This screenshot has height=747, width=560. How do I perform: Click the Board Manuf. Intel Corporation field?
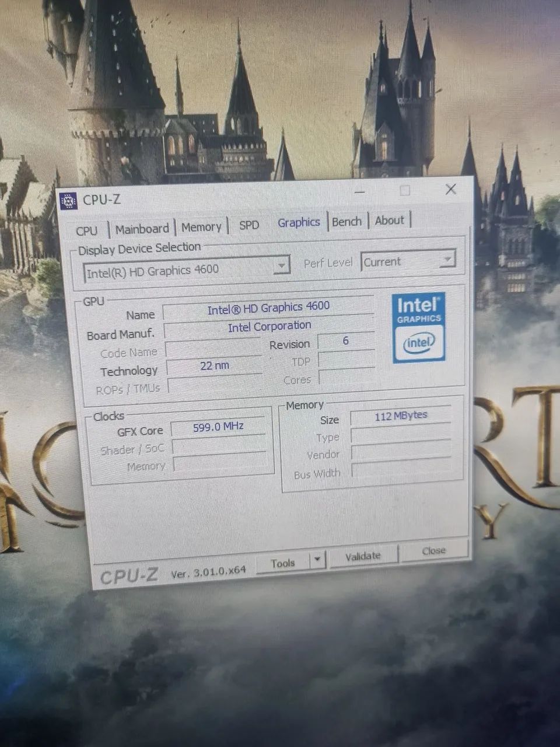pyautogui.click(x=269, y=327)
